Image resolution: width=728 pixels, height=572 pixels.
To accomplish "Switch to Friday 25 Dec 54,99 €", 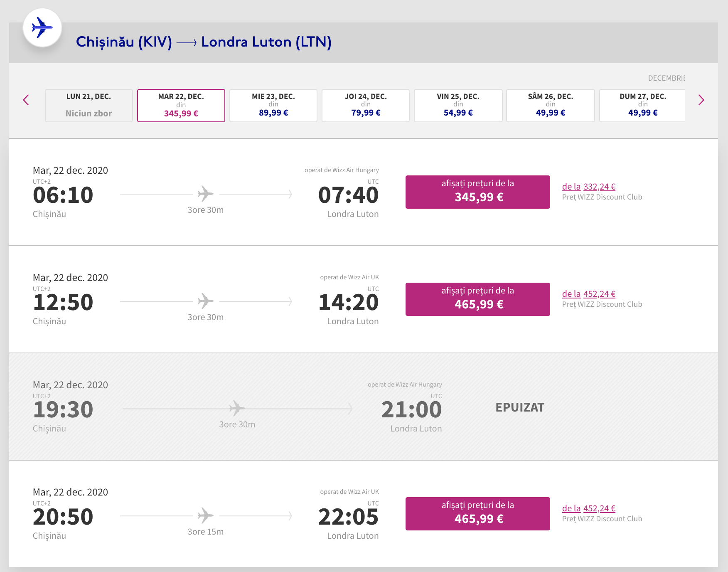I will tap(458, 106).
